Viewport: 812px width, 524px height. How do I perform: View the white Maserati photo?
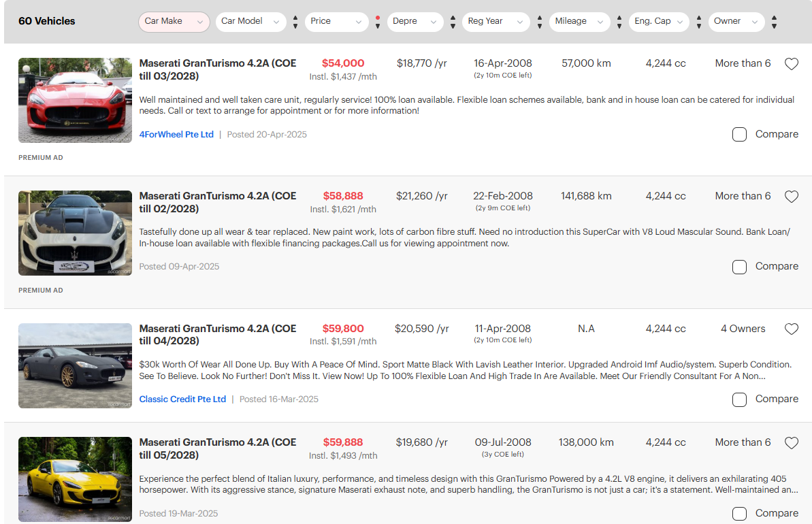[75, 233]
